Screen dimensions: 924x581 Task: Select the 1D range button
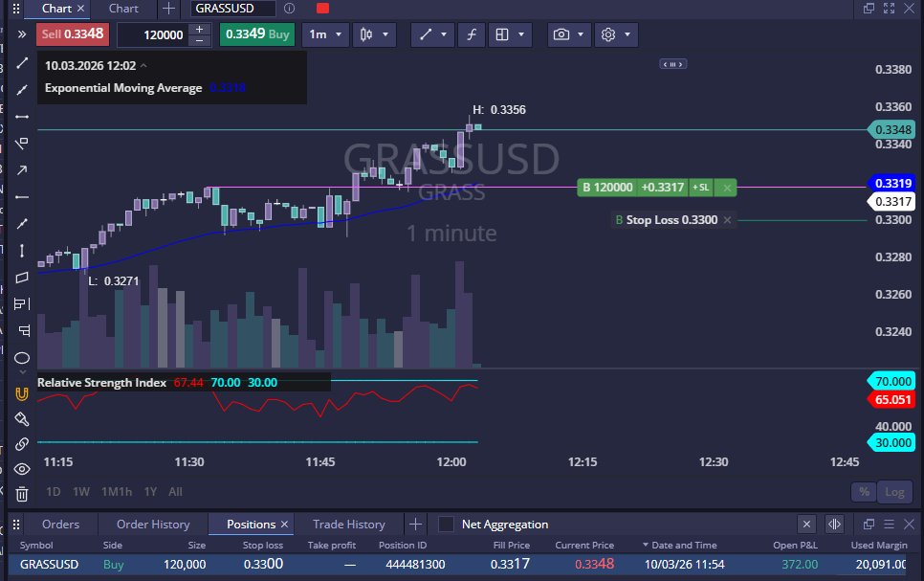tap(53, 492)
